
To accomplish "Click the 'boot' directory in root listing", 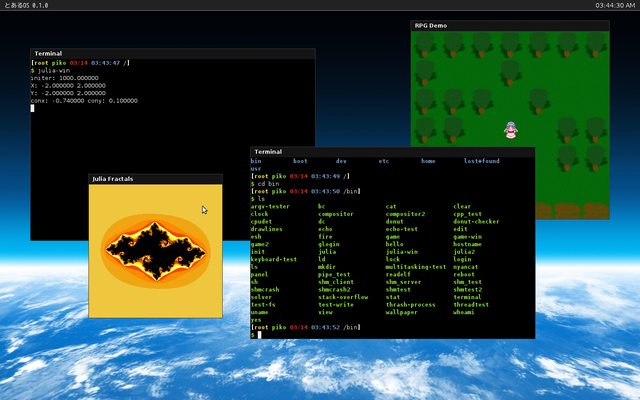I will tap(300, 161).
